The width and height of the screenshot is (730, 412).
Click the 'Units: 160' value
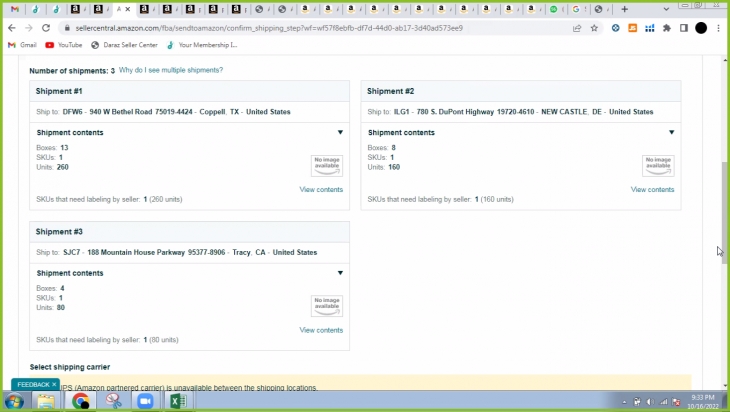tap(394, 167)
